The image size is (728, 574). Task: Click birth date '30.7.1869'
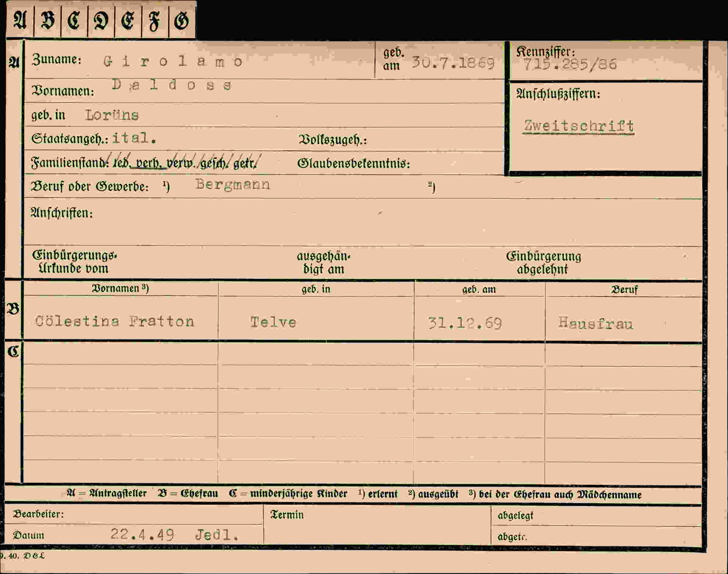(x=453, y=63)
